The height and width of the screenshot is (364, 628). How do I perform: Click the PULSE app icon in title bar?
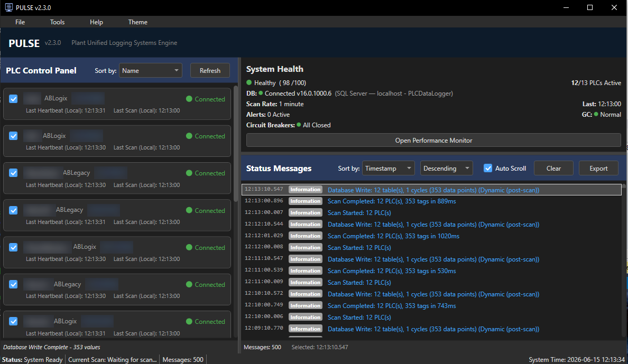[x=8, y=7]
